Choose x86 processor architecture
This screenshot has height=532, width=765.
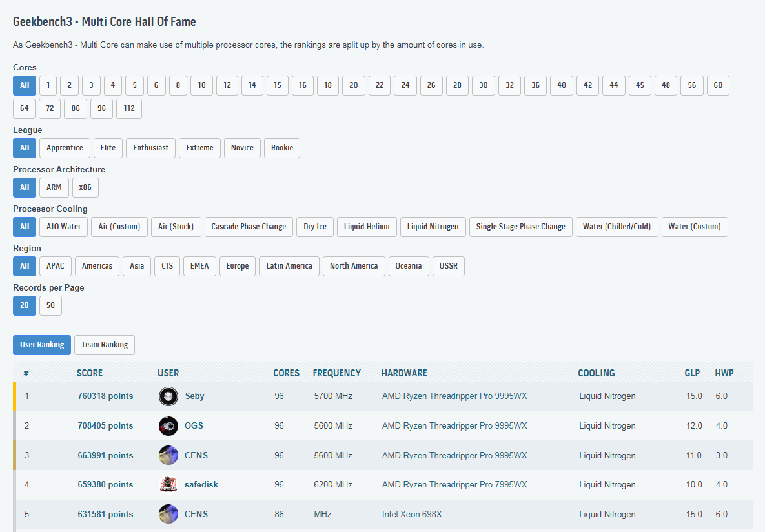pos(85,187)
